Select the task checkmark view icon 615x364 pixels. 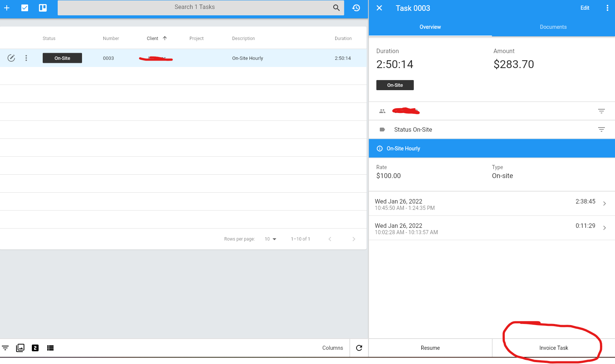coord(25,8)
